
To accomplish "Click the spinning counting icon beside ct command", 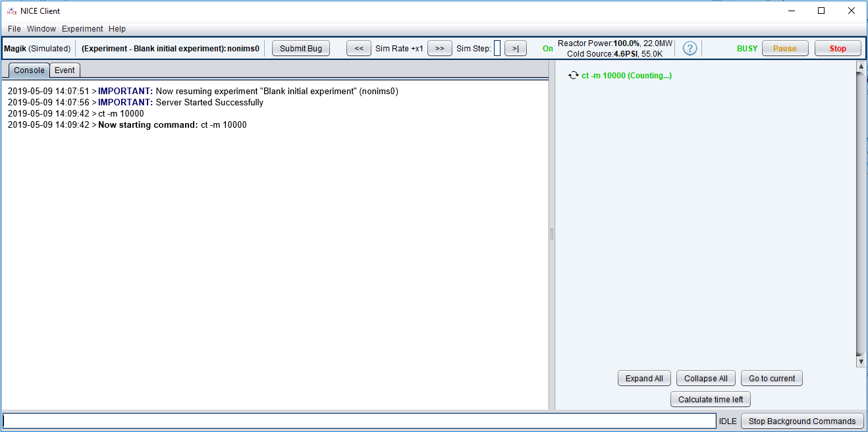I will click(x=573, y=76).
